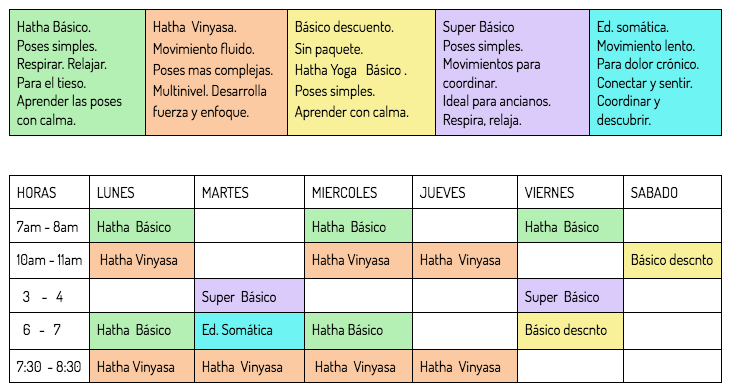The height and width of the screenshot is (392, 732).
Task: Select the HORAS header cell
Action: 49,192
